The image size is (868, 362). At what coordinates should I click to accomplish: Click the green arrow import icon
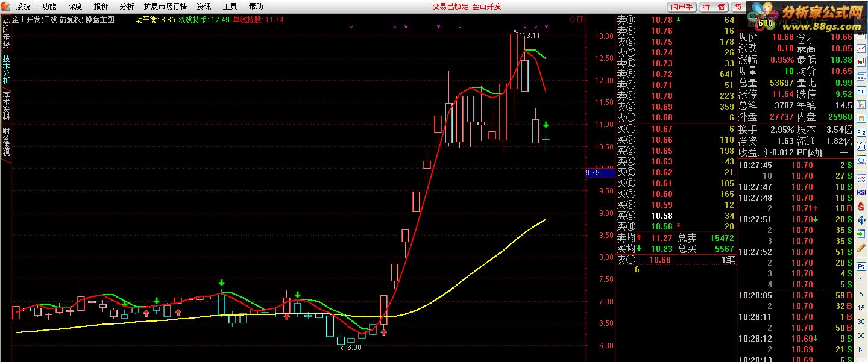tap(861, 234)
